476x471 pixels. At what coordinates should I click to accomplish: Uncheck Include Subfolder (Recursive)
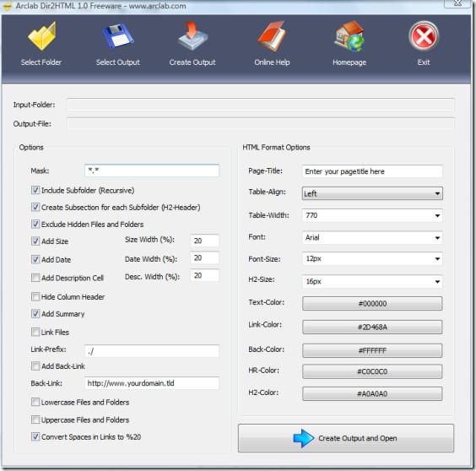tap(35, 191)
